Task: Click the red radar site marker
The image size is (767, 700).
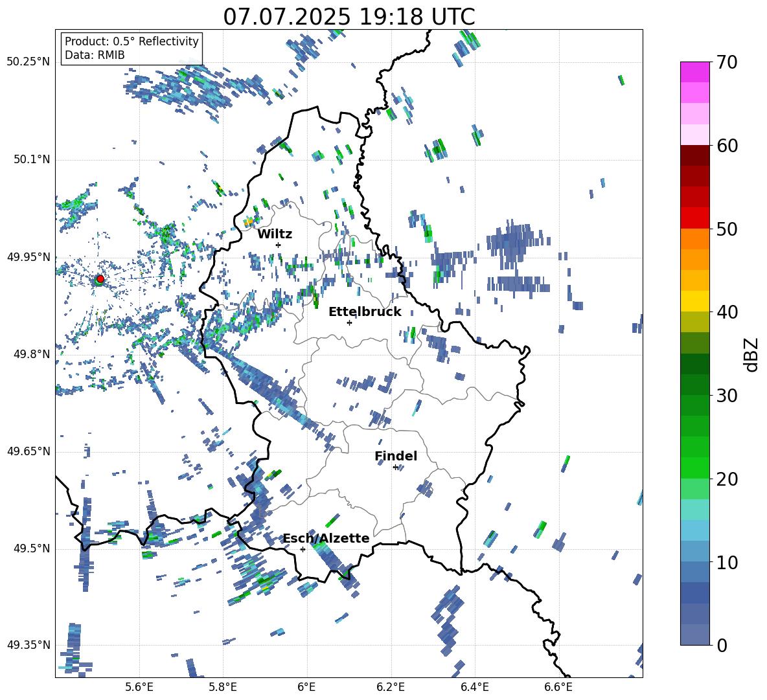Action: tap(100, 279)
